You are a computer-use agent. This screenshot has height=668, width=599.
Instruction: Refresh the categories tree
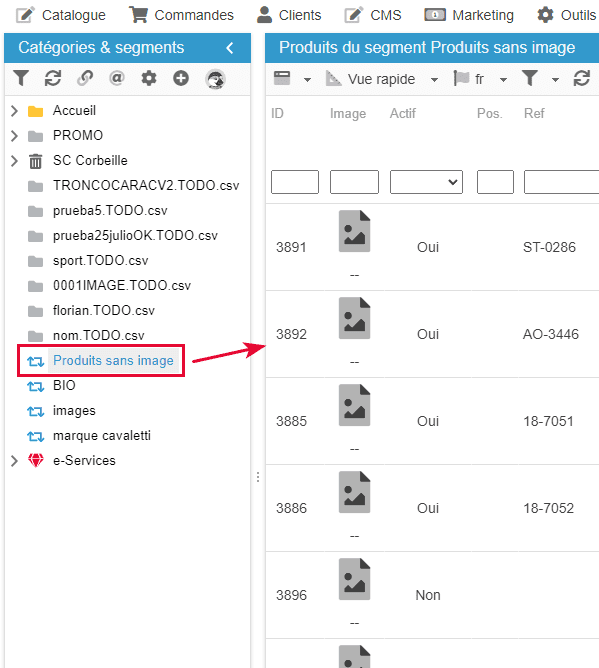(x=53, y=78)
